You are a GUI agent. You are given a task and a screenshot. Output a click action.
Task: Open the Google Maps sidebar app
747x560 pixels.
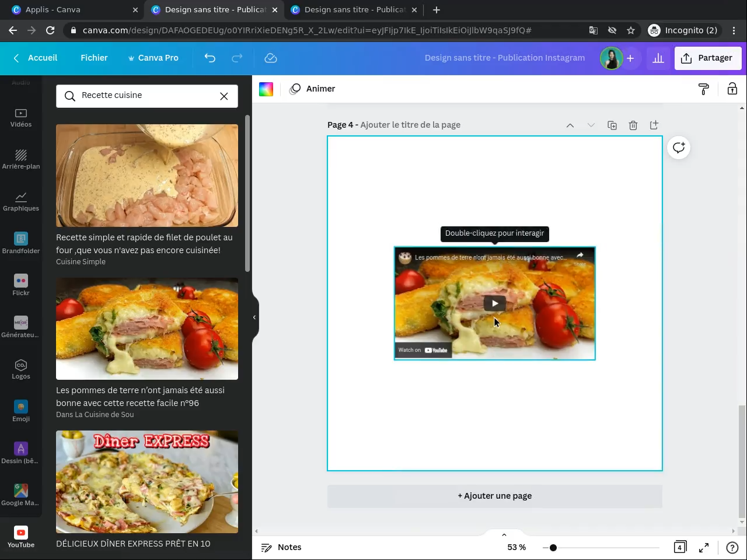point(21,495)
